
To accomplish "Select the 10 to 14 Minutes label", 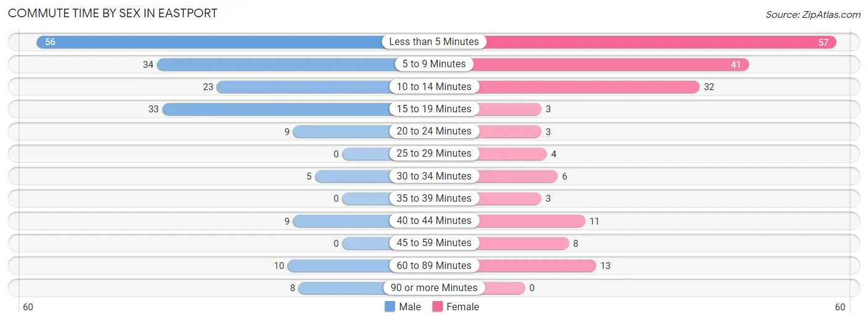I will point(434,87).
